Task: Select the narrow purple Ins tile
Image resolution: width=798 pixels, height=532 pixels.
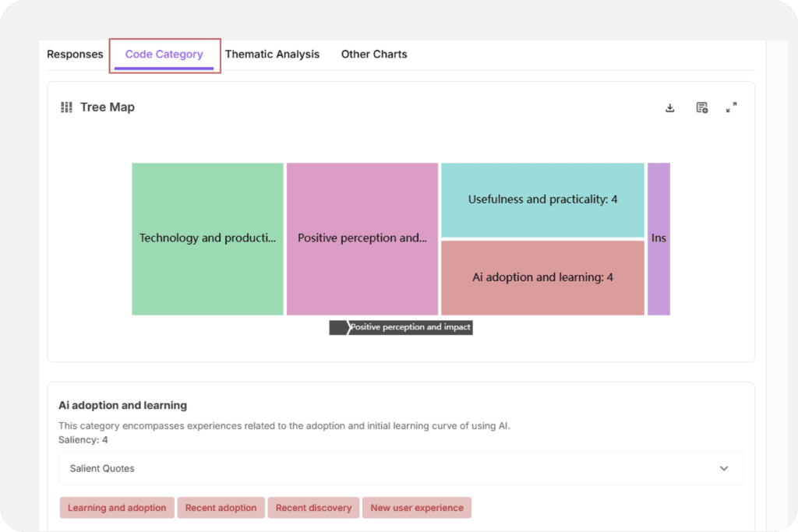Action: click(x=659, y=238)
